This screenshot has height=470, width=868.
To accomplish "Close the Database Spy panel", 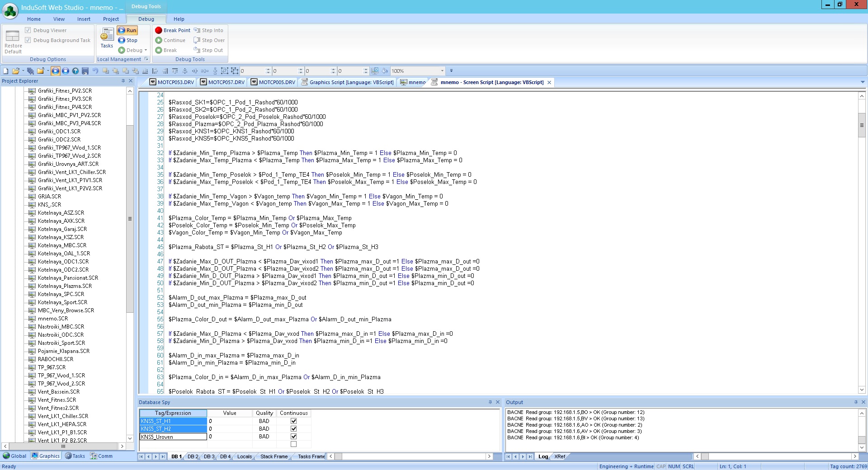I will (498, 402).
